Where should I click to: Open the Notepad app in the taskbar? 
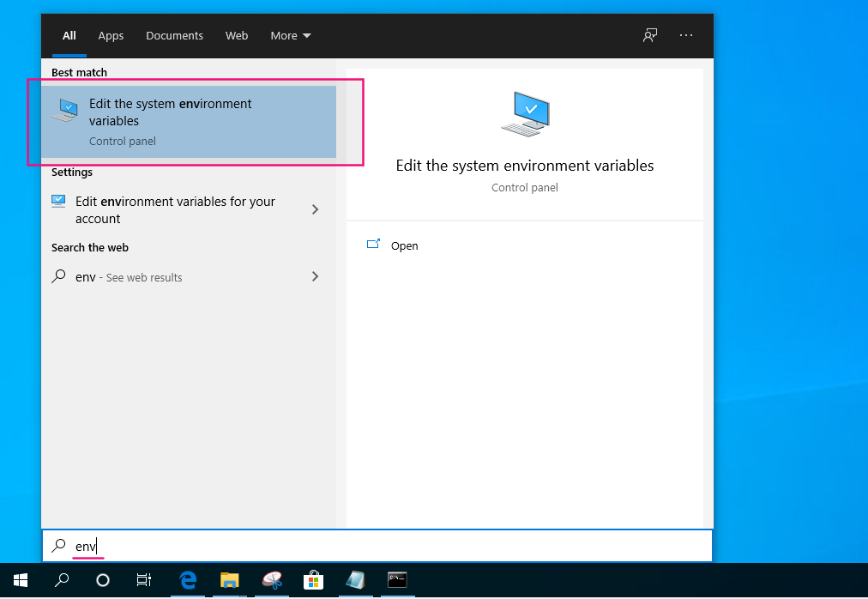[x=355, y=580]
